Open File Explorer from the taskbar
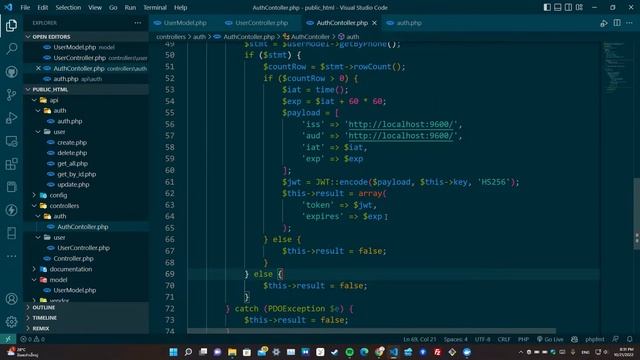The width and height of the screenshot is (640, 360). [232, 352]
